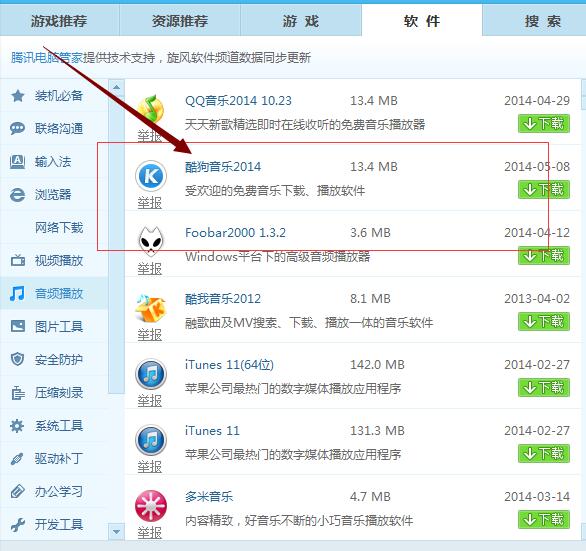The height and width of the screenshot is (551, 586).
Task: Download Foobar2000 with 下载 button
Action: pos(544,256)
